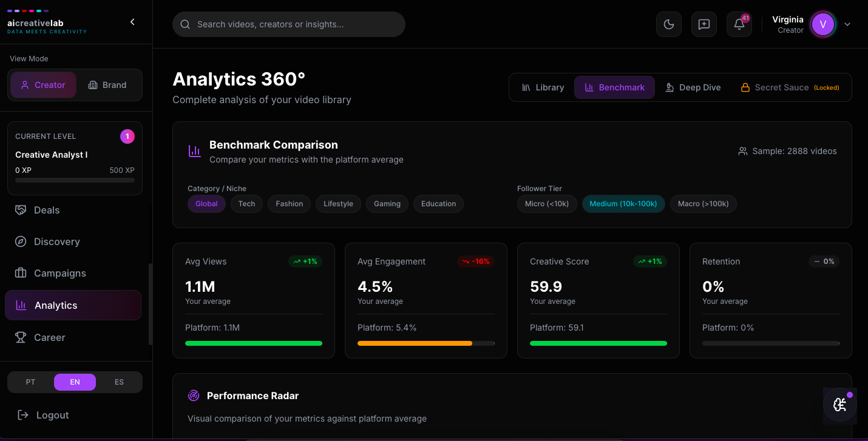Expand the user account dropdown arrow

pyautogui.click(x=847, y=24)
